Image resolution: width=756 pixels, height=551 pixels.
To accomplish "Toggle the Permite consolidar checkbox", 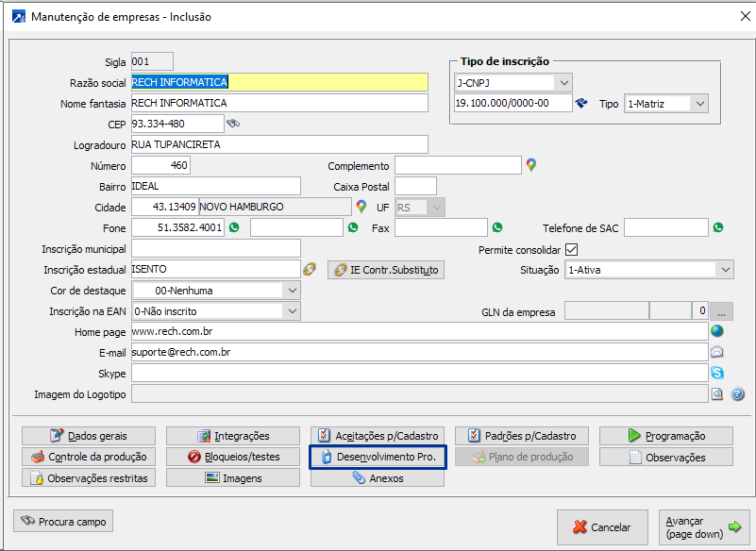I will click(571, 250).
